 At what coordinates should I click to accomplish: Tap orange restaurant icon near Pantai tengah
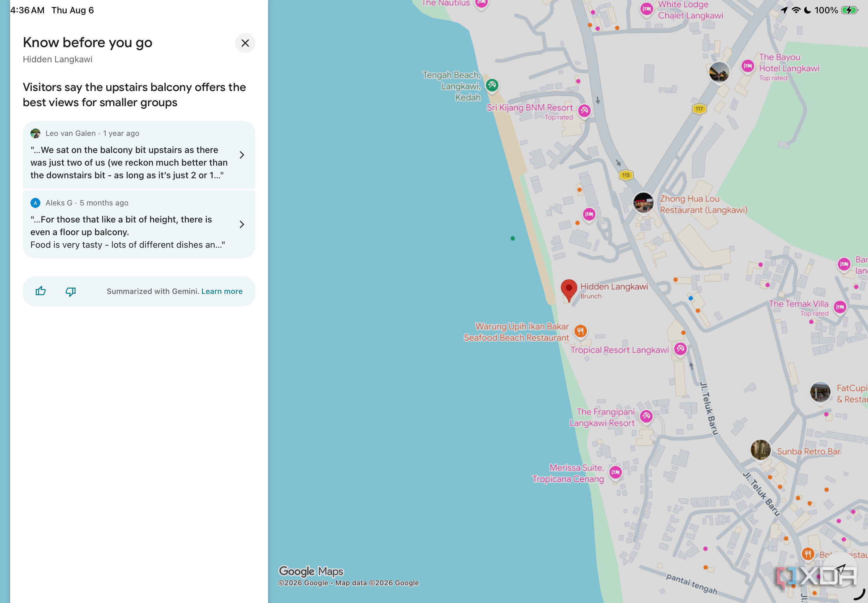click(x=808, y=554)
